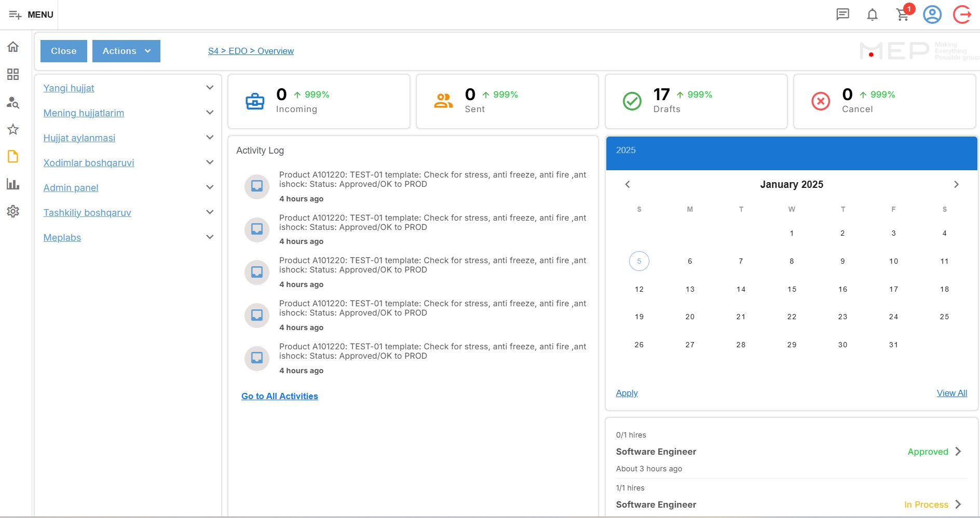This screenshot has height=518, width=980.
Task: Open the MENU toggle
Action: click(x=31, y=15)
